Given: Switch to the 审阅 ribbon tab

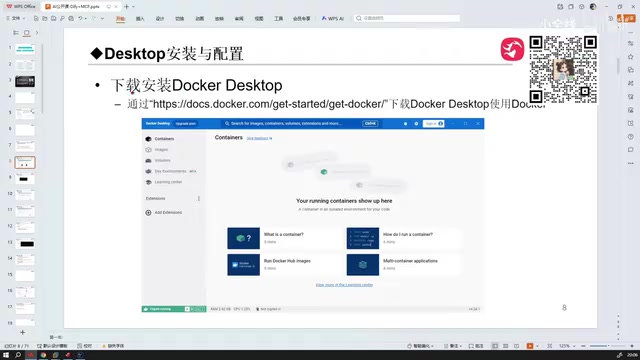Looking at the screenshot, I should coord(239,18).
